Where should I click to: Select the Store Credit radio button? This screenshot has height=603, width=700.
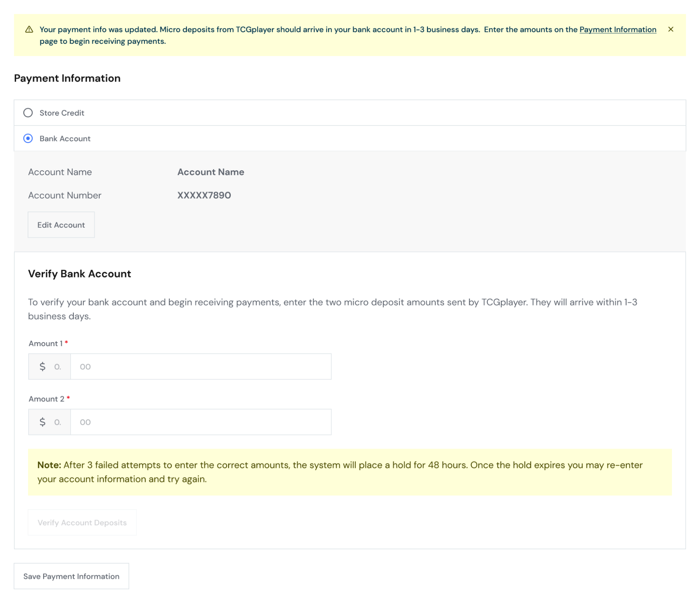point(28,113)
